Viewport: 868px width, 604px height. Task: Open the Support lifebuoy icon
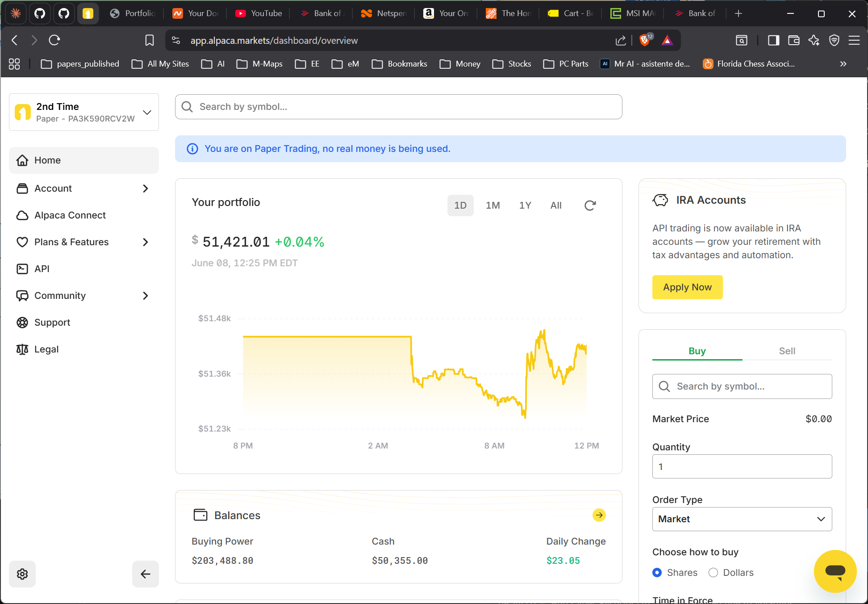[22, 323]
